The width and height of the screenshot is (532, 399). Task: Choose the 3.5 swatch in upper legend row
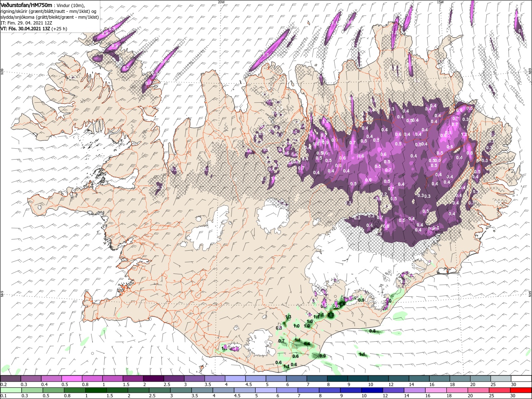(x=214, y=379)
